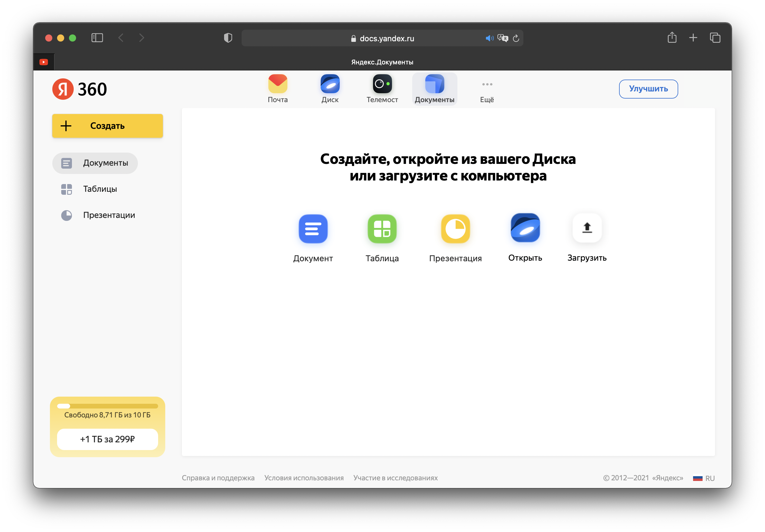Viewport: 765px width, 532px height.
Task: Select Презентации in the left sidebar
Action: (108, 215)
